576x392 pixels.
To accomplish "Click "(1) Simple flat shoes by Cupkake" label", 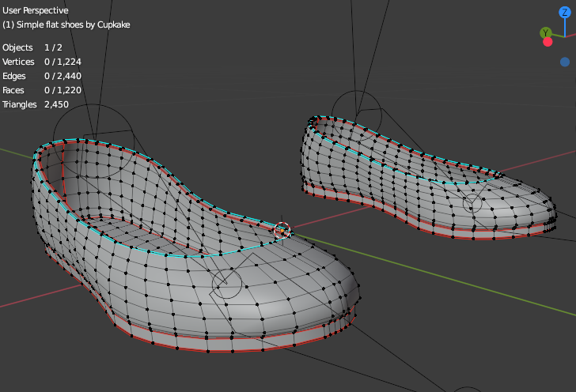I will [66, 24].
